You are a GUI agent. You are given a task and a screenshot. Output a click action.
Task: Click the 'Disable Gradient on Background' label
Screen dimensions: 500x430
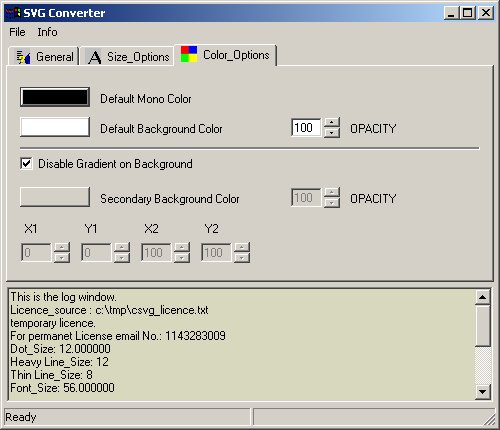point(115,164)
